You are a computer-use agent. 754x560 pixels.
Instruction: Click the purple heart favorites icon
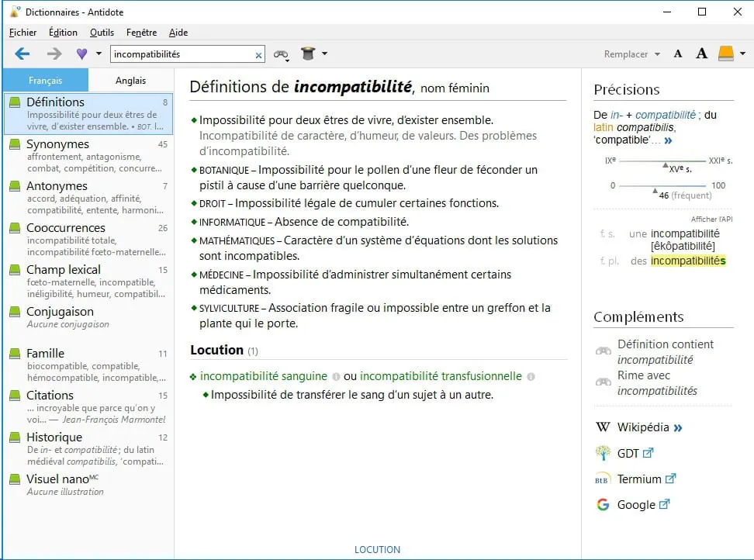point(81,54)
